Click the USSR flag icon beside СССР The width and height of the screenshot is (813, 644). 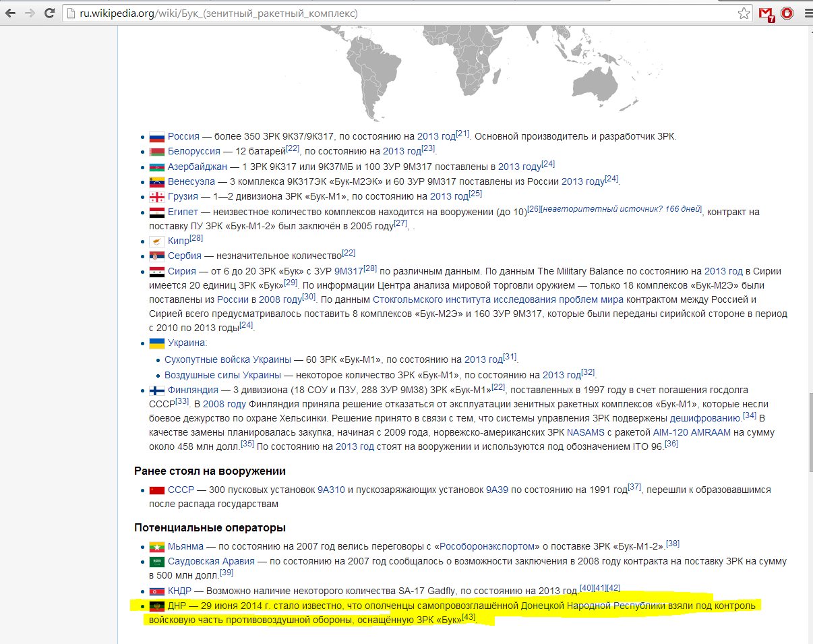(156, 490)
